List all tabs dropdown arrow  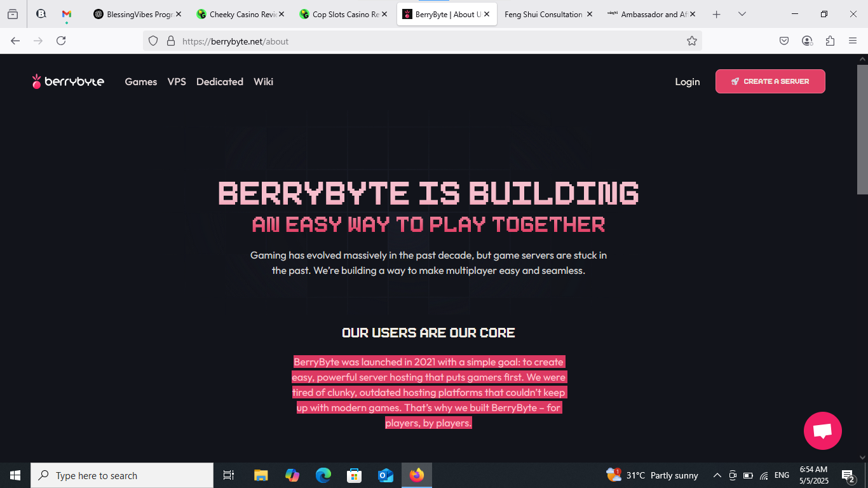coord(742,14)
